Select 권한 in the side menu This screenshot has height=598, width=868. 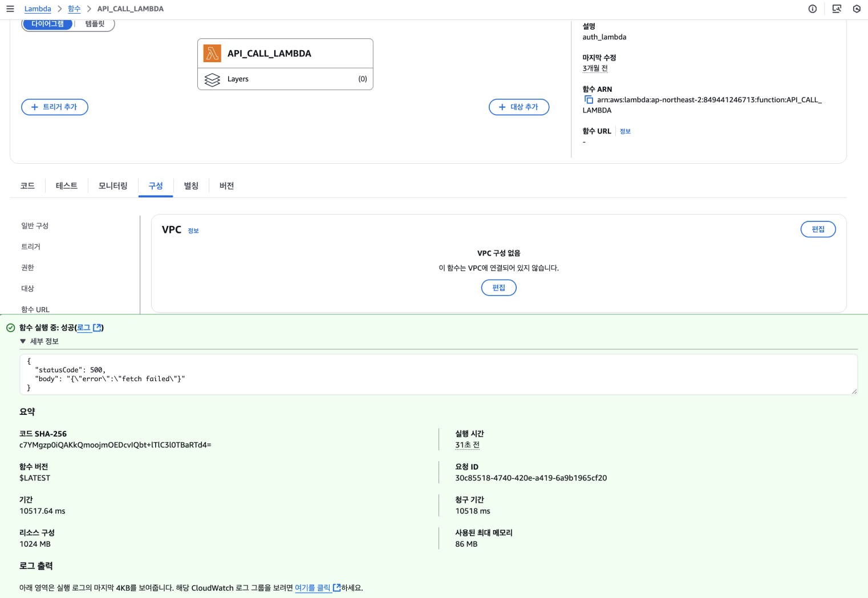tap(27, 268)
